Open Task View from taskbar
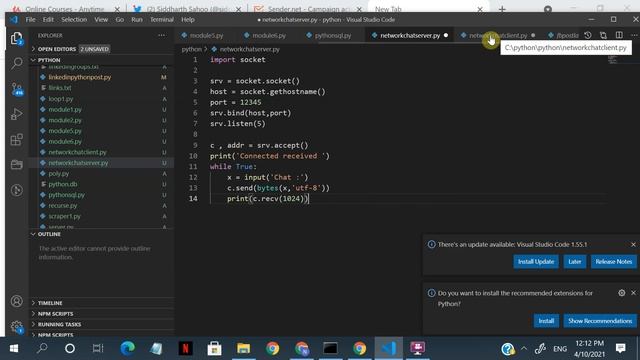This screenshot has width=640, height=360. [98, 349]
